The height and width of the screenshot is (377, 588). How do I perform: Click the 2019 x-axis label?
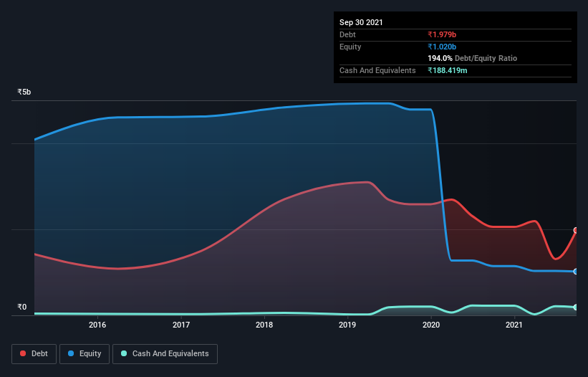tap(347, 325)
